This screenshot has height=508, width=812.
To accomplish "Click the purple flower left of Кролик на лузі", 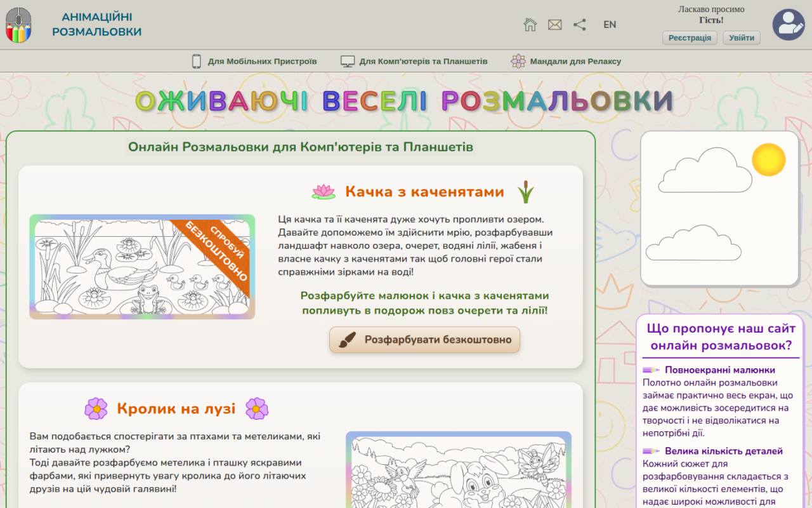I will click(96, 409).
